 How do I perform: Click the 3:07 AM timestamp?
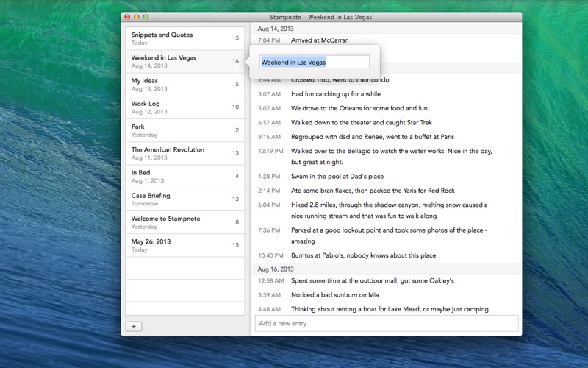(269, 94)
